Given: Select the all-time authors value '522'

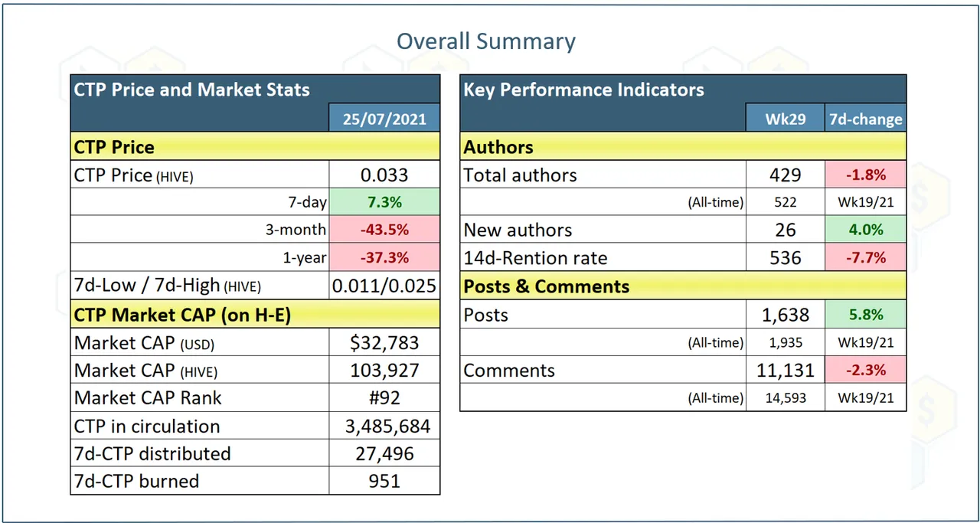Looking at the screenshot, I should (785, 202).
